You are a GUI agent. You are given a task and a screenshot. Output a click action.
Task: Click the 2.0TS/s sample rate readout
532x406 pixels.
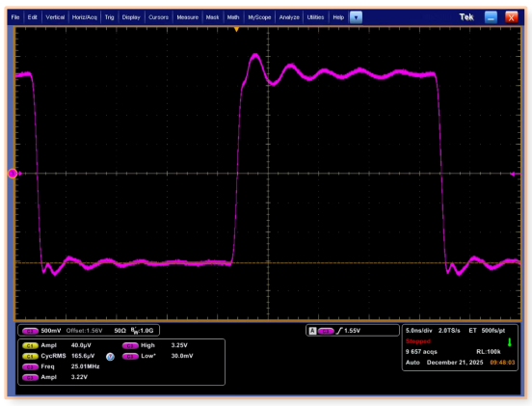click(x=449, y=331)
